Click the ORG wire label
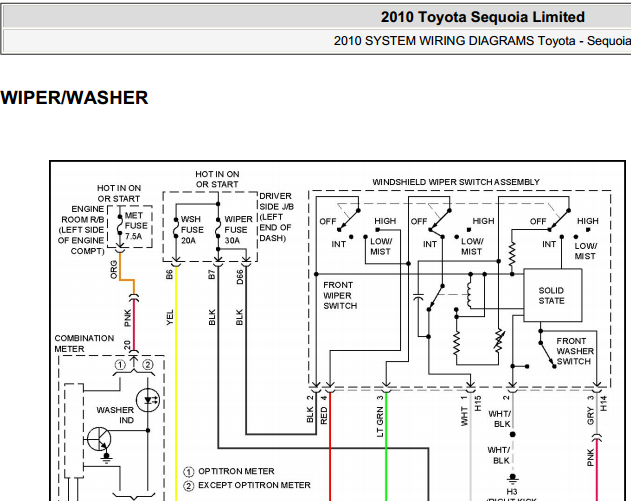This screenshot has height=501, width=631. coord(114,270)
